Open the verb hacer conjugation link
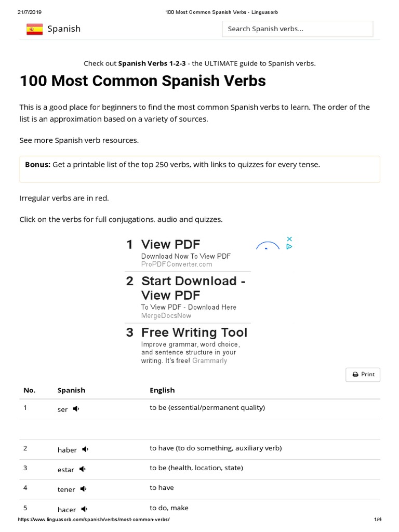The width and height of the screenshot is (399, 532). 67,510
